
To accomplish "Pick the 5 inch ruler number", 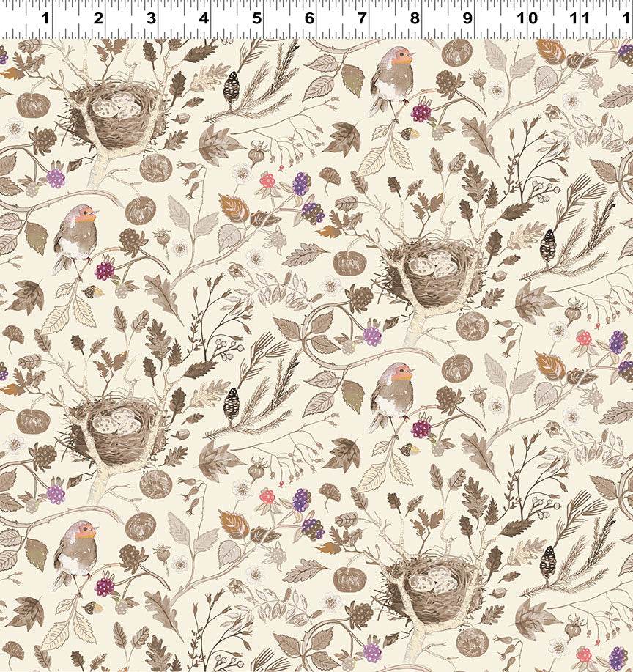I will tap(256, 18).
